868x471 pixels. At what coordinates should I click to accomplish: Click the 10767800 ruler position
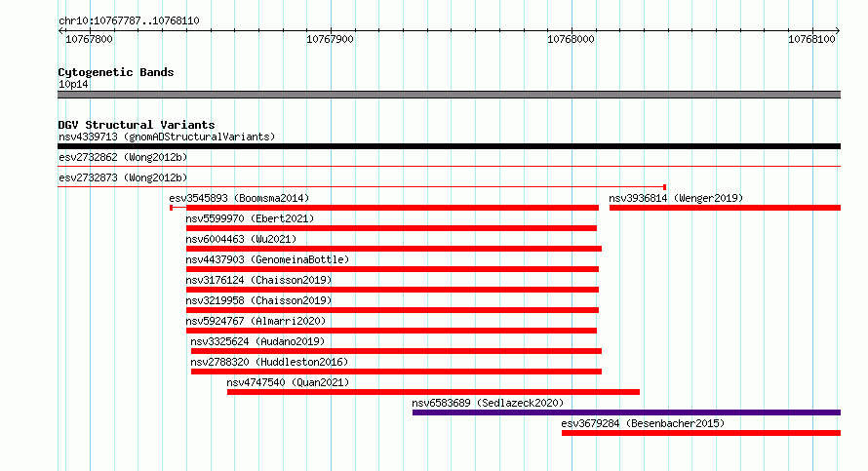89,39
